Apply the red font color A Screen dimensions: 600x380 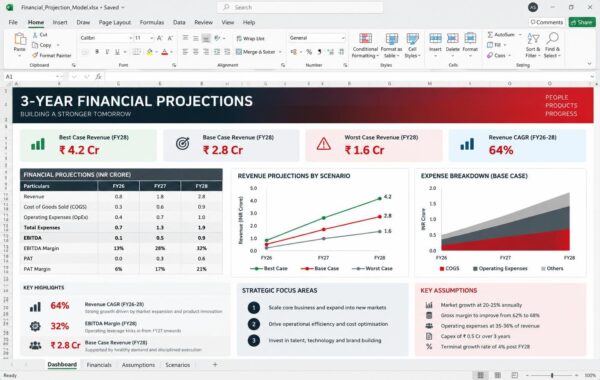click(x=165, y=52)
